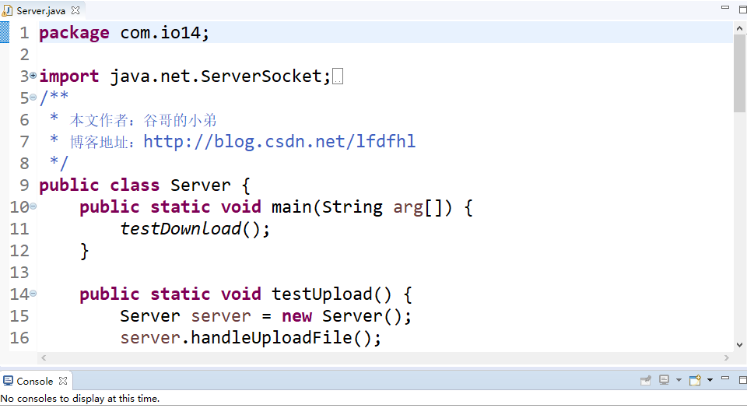Viewport: 754px width, 408px height.
Task: Open the Display Selected Console dropdown arrow
Action: (677, 381)
